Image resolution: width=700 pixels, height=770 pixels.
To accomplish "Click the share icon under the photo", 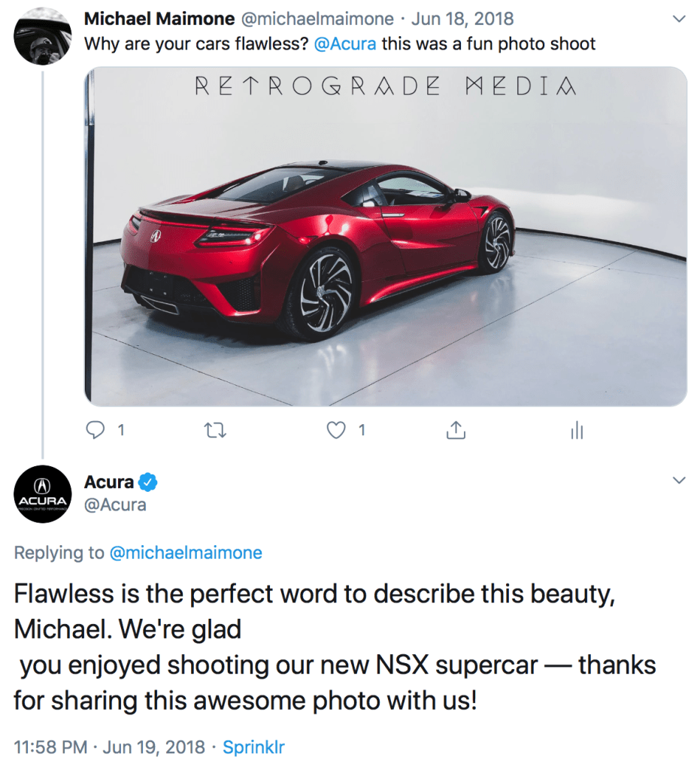I will [456, 430].
